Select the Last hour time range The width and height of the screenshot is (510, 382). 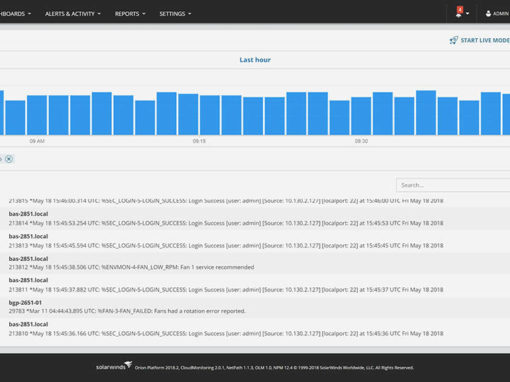(255, 60)
